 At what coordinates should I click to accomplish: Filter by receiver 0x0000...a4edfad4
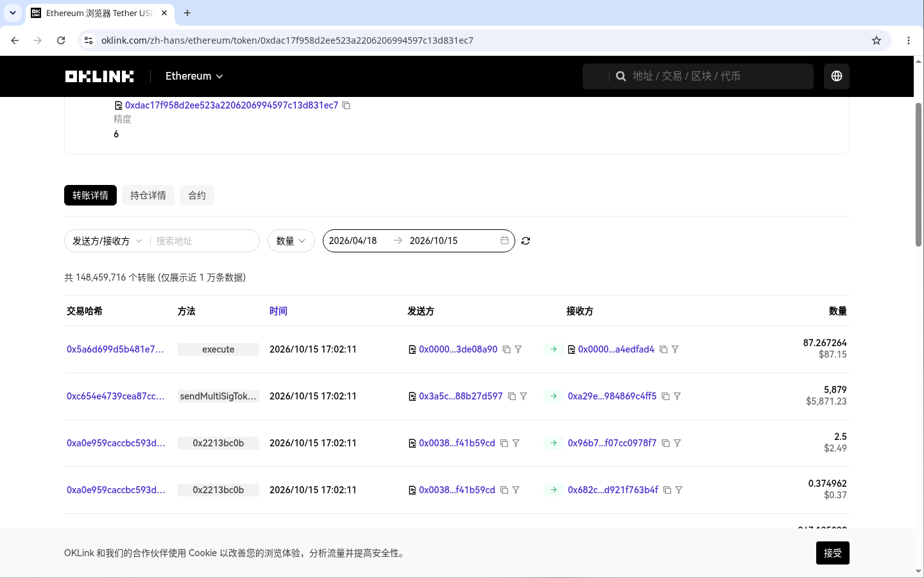pyautogui.click(x=675, y=349)
